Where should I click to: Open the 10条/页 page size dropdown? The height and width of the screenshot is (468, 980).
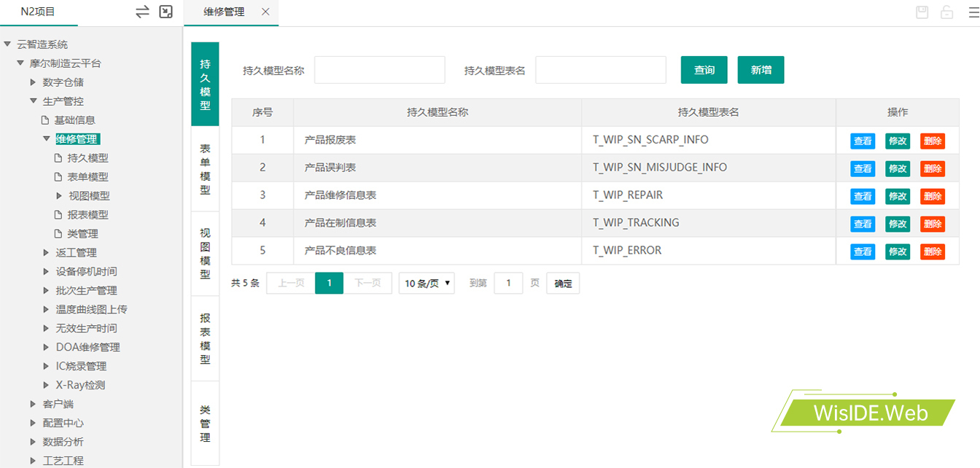(427, 284)
